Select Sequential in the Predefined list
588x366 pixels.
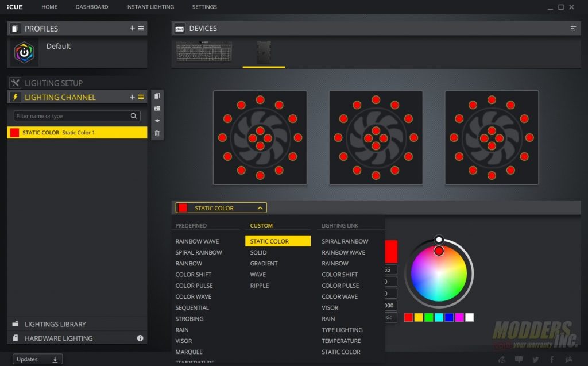tap(192, 308)
